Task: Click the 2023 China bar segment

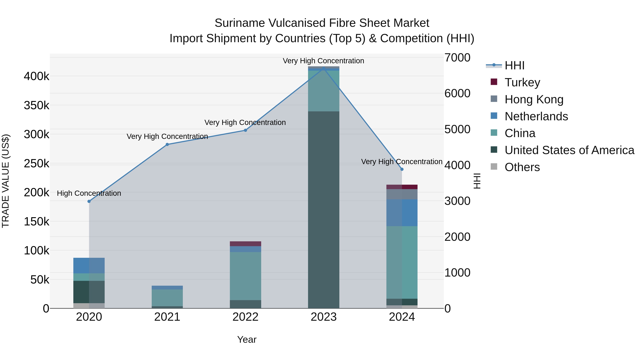Action: tap(324, 91)
